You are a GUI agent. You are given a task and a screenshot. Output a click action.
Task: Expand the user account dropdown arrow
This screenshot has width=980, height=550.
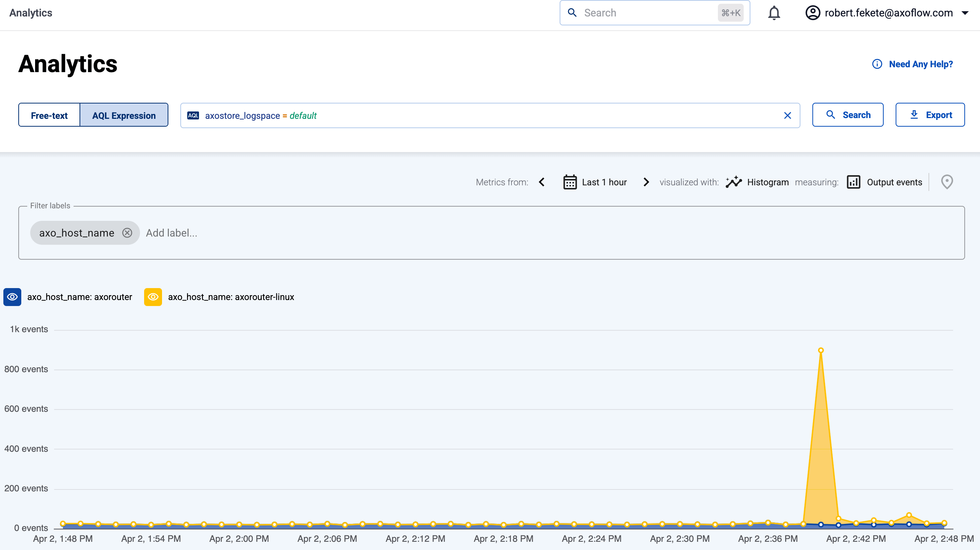coord(965,13)
